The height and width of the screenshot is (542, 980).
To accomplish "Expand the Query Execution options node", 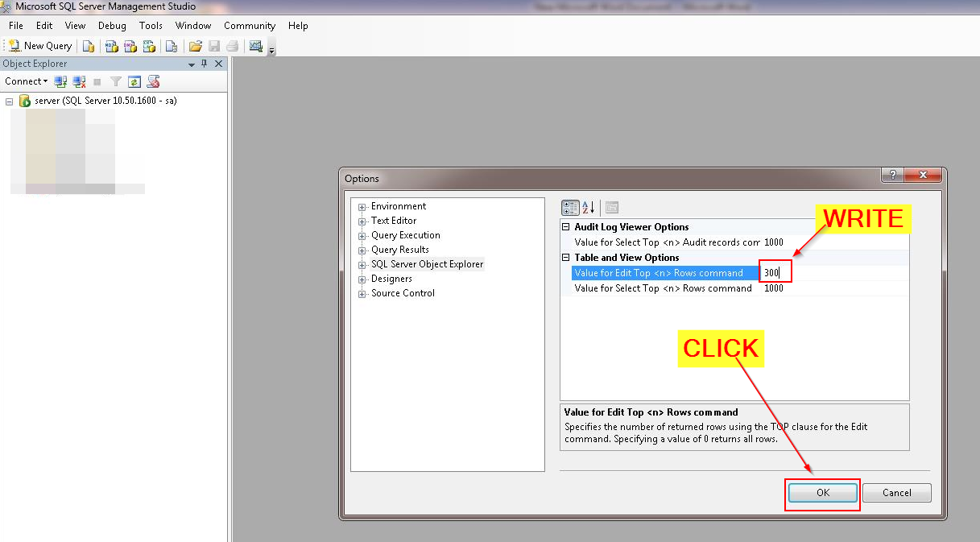I will click(362, 236).
